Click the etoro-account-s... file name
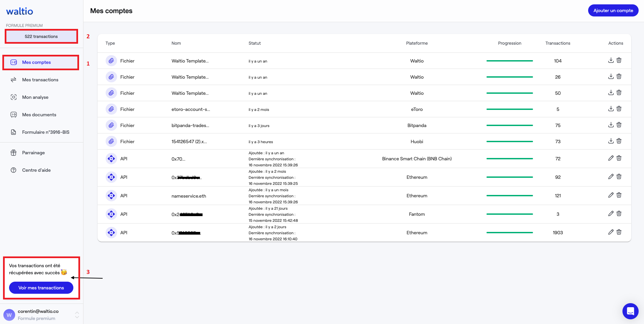 tap(191, 109)
